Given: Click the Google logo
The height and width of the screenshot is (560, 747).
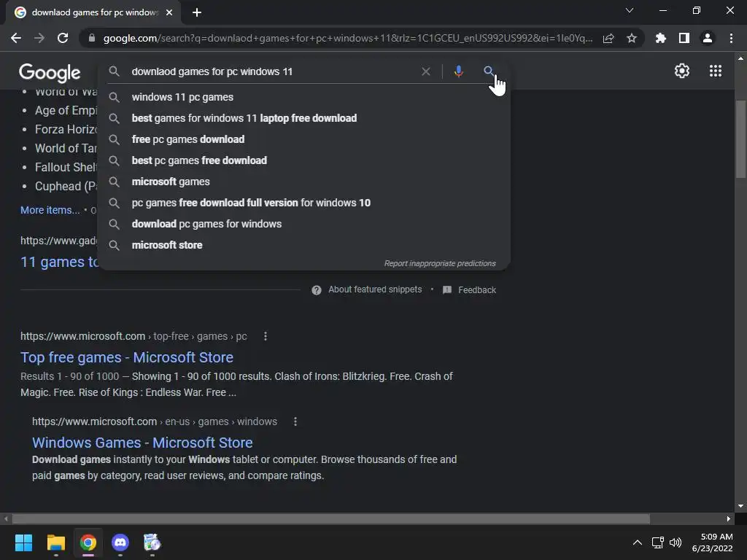Looking at the screenshot, I should coord(50,73).
